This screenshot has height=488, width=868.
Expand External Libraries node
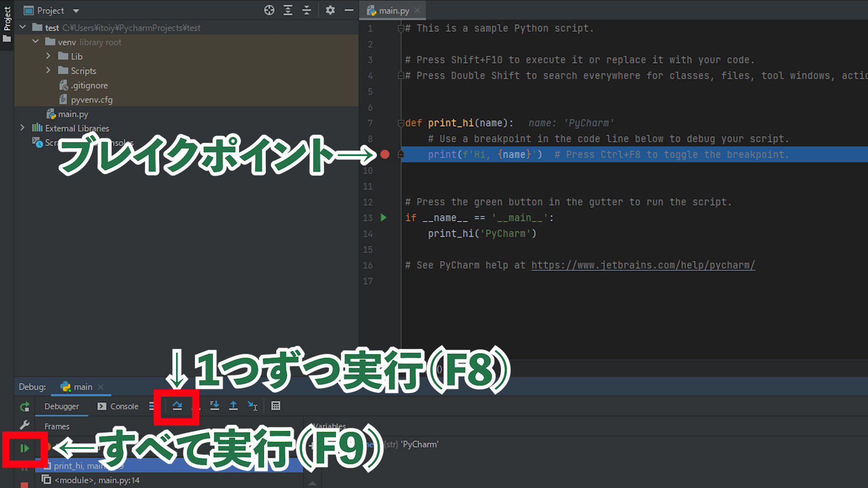(x=23, y=128)
